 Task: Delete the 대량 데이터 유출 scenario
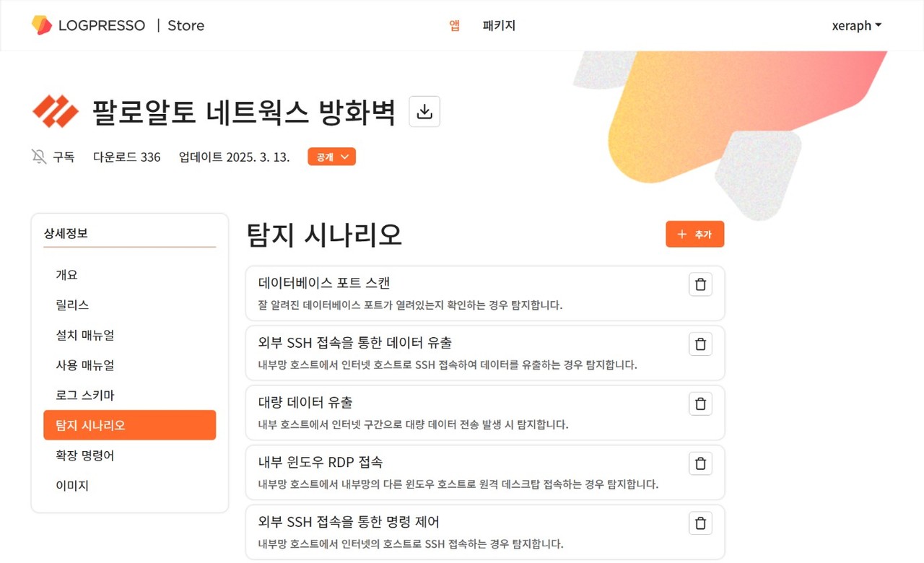tap(699, 403)
